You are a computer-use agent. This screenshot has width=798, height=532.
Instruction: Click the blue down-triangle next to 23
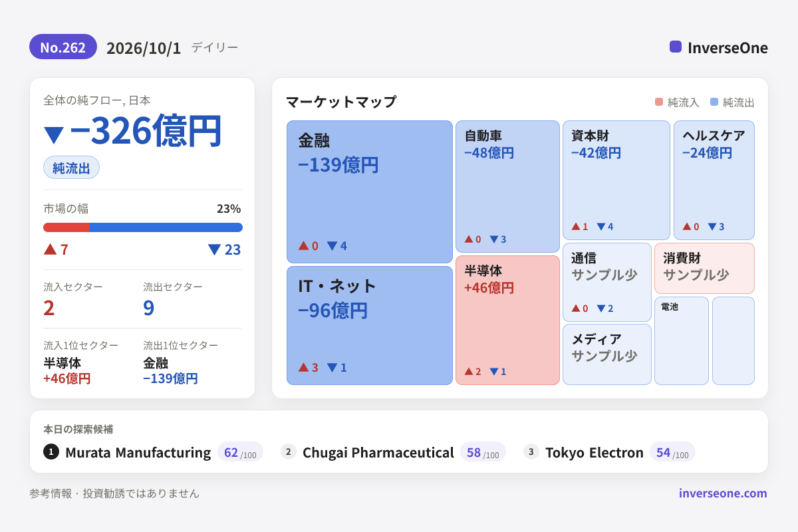click(214, 249)
